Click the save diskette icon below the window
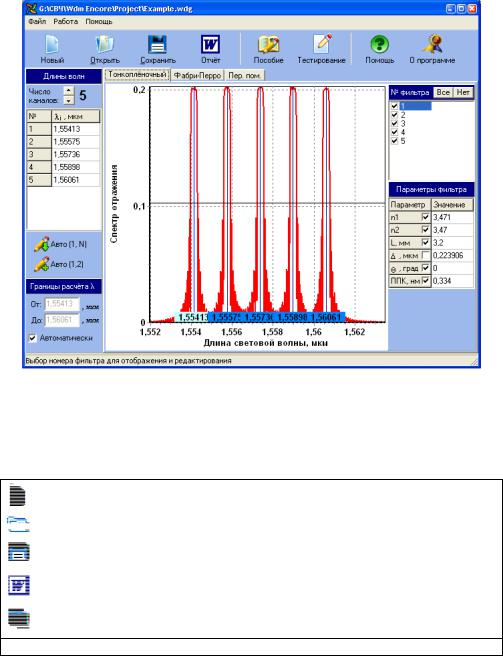Screen dimensions: 503x656 pyautogui.click(x=18, y=552)
